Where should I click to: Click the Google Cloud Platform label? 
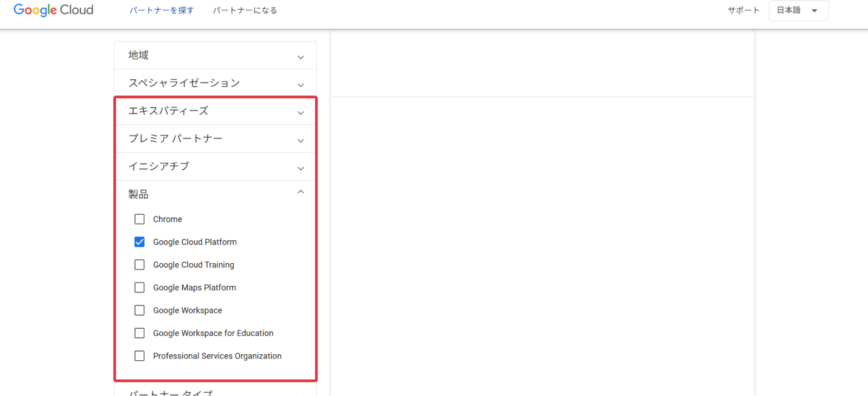coord(195,242)
